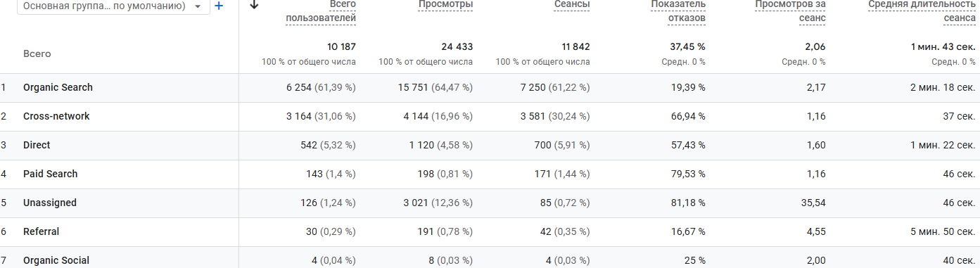
Task: Click the Всего totals row label
Action: click(37, 53)
